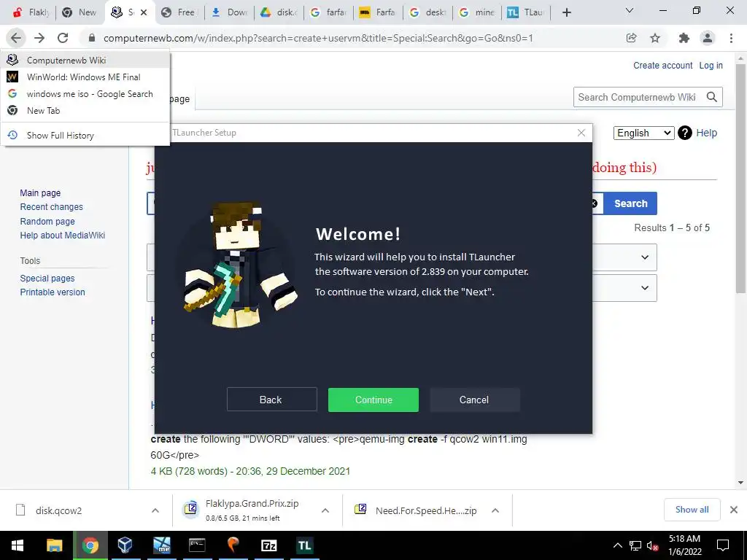Click the Help question mark icon
The image size is (747, 560).
click(x=684, y=133)
